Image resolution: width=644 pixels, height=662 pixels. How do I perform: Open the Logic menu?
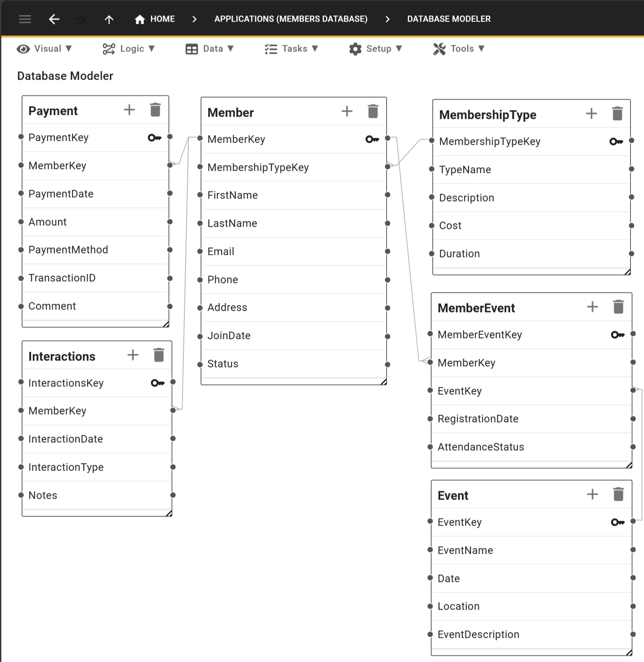pos(128,48)
